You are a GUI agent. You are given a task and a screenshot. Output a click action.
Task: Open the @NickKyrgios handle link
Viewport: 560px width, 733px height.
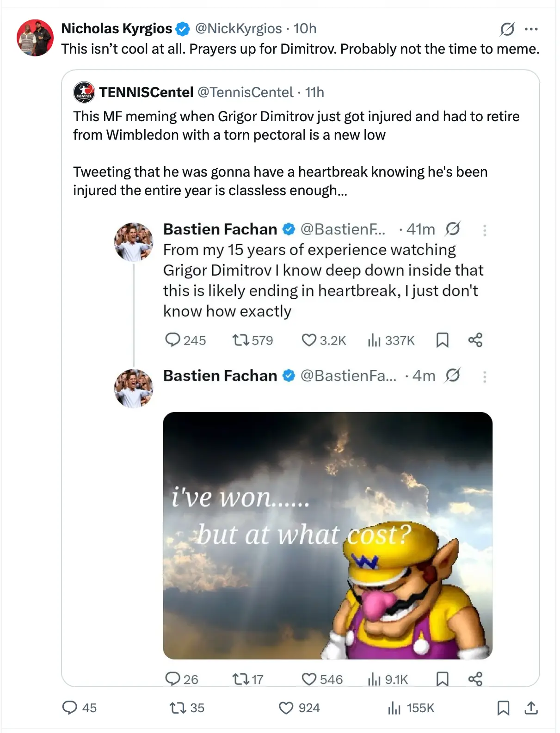tap(238, 29)
